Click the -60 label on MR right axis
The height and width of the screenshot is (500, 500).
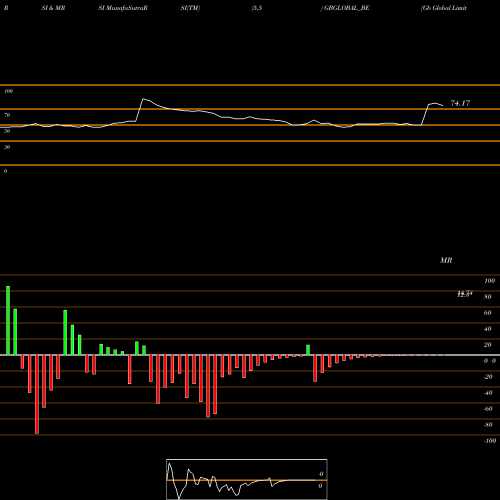[488, 409]
